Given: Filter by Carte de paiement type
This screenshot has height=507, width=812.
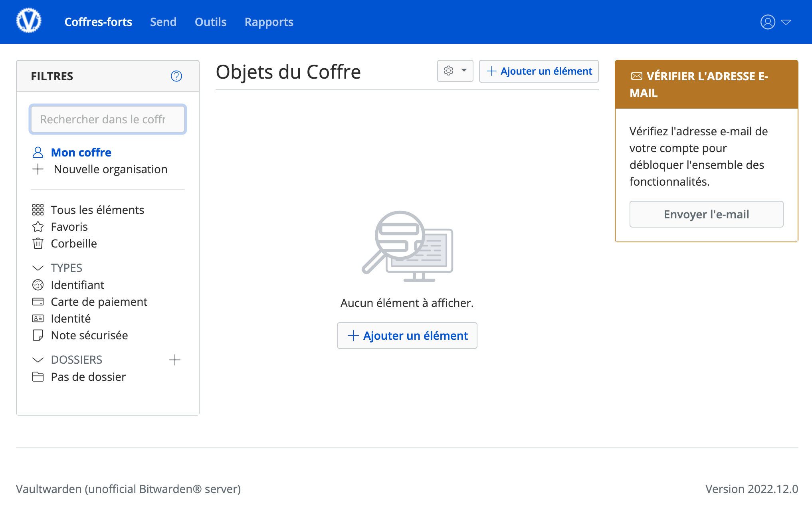Looking at the screenshot, I should coord(99,302).
